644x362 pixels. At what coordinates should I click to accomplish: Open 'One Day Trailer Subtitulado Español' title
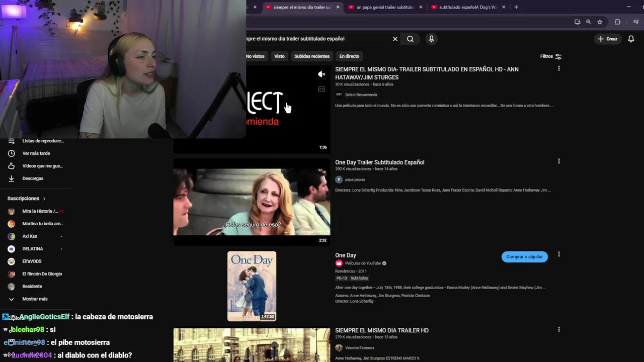[379, 162]
